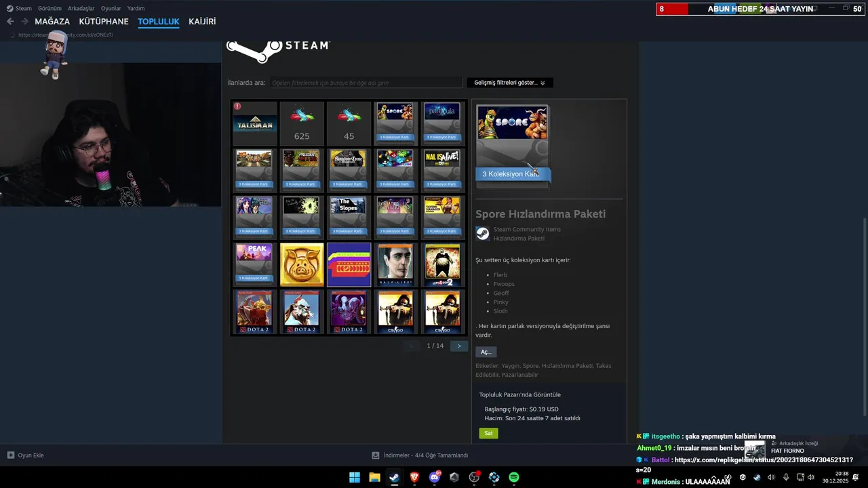This screenshot has height=488, width=868.
Task: Select the Talisman item in the inventory
Action: point(255,123)
